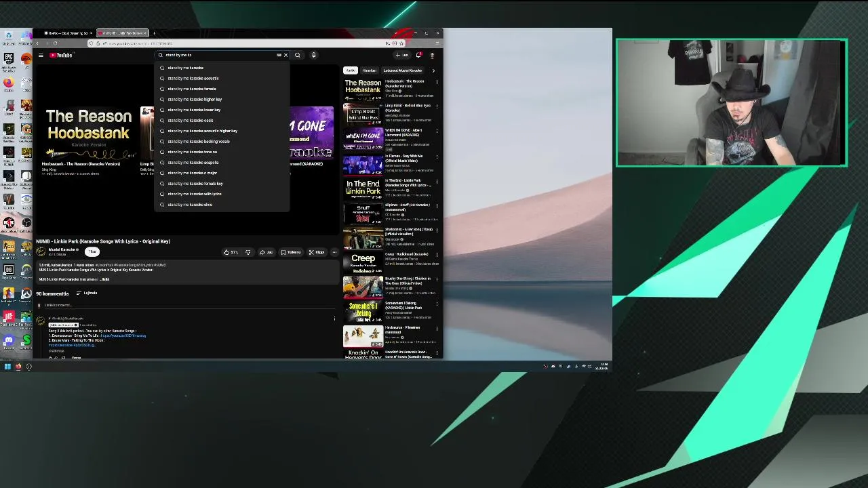Subscribe with the white Tilaa button
Screen dimensions: 868x488
[92, 251]
